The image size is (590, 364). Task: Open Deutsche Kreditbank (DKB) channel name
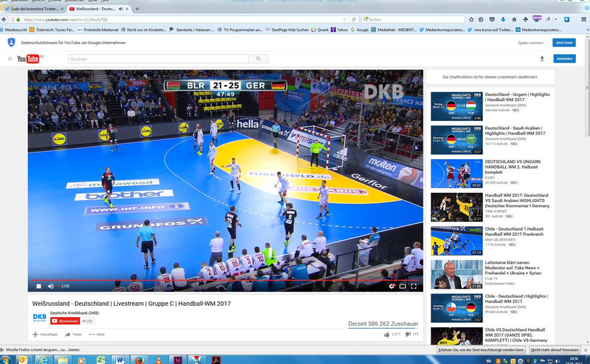pos(74,313)
